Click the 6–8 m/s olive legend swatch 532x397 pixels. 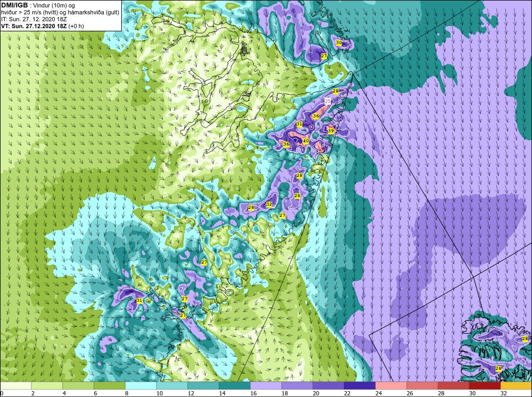109,385
